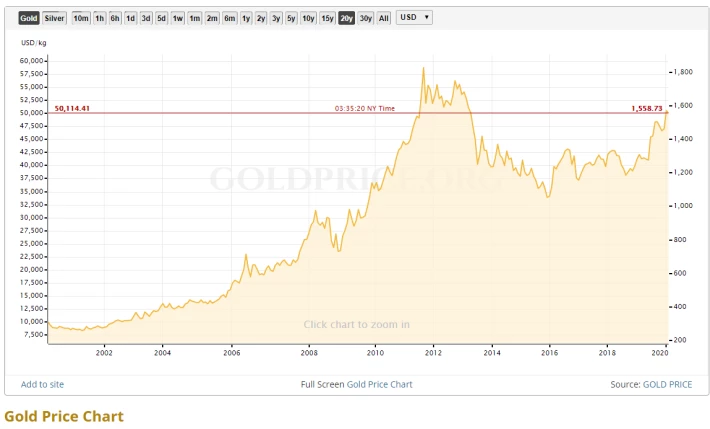Click the 2018 x-axis label
Viewport: 710px width, 429px height.
click(x=607, y=353)
